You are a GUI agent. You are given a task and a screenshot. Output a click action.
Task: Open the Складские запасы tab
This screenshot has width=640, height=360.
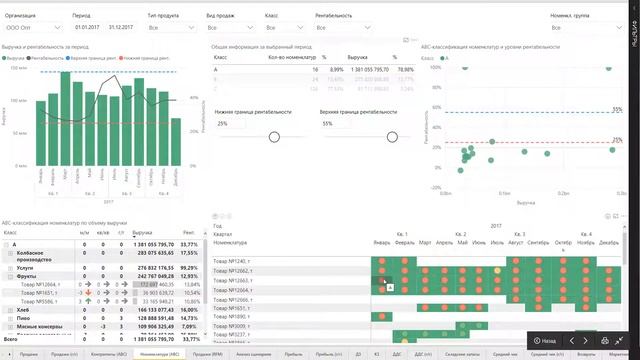pyautogui.click(x=462, y=354)
